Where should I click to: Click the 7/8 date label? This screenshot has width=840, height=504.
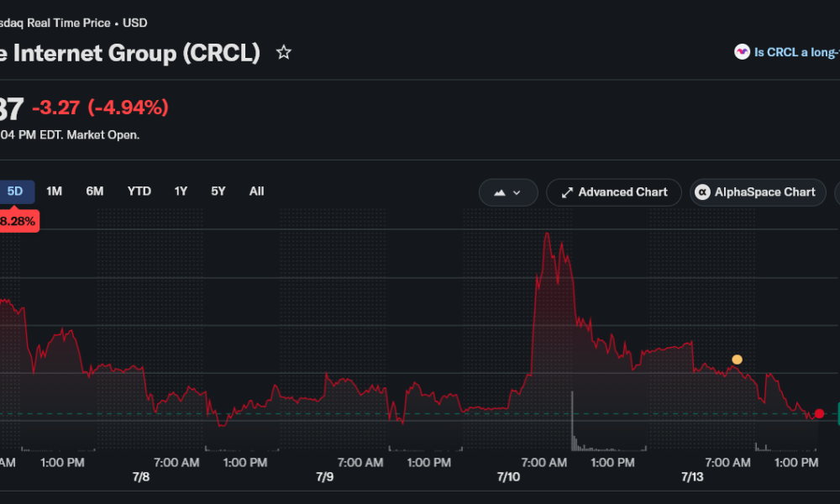(x=141, y=477)
